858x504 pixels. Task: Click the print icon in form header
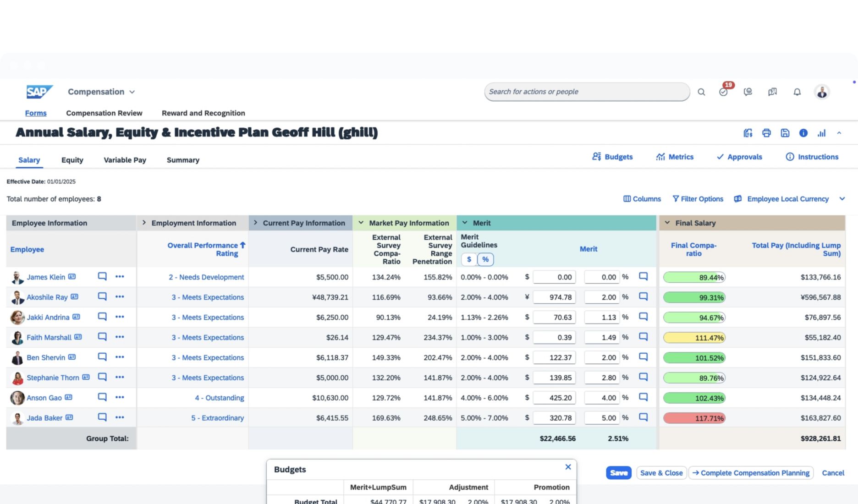(766, 133)
